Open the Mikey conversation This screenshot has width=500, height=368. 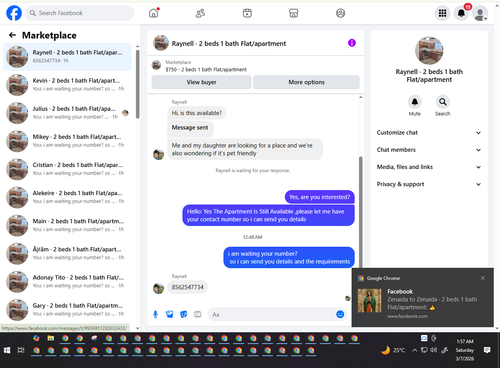[x=67, y=141]
